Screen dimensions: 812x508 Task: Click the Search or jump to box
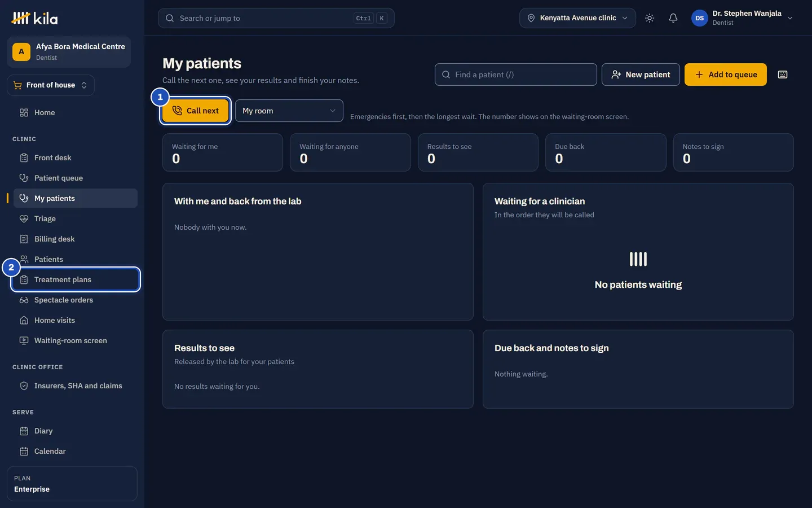[x=276, y=18]
